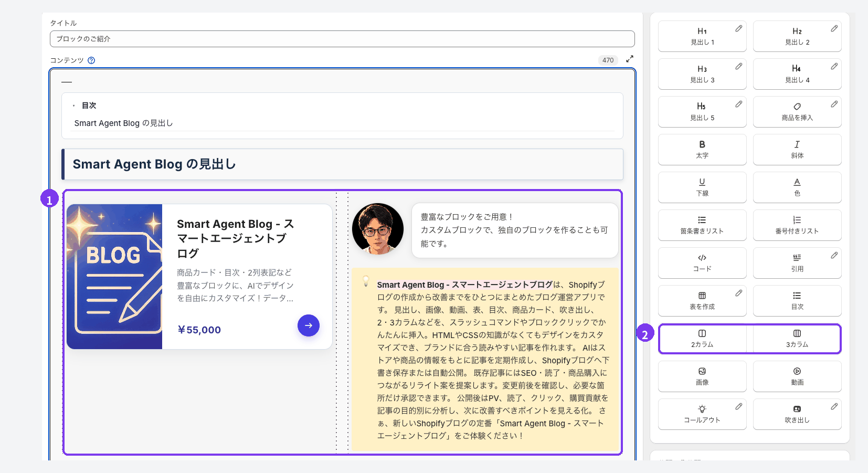Image resolution: width=868 pixels, height=473 pixels.
Task: Click the avatar in the speech bubble
Action: pyautogui.click(x=378, y=229)
